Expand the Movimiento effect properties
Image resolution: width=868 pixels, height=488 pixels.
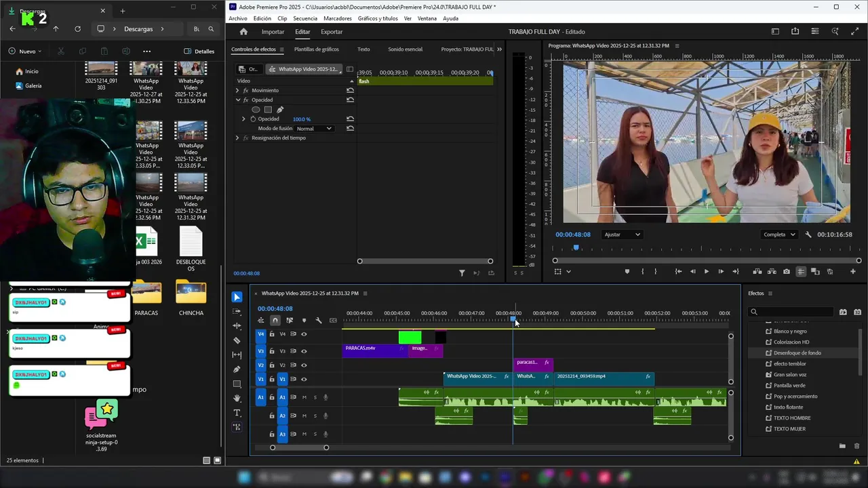click(237, 90)
